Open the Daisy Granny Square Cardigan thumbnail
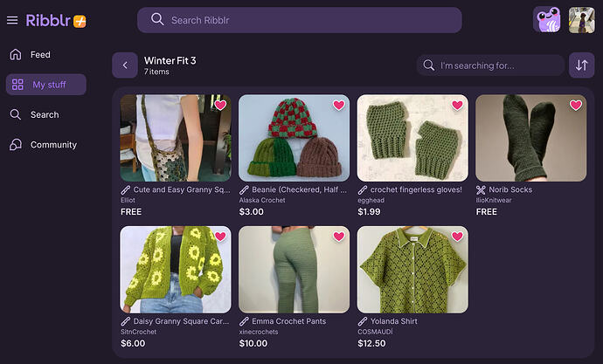 pos(175,269)
